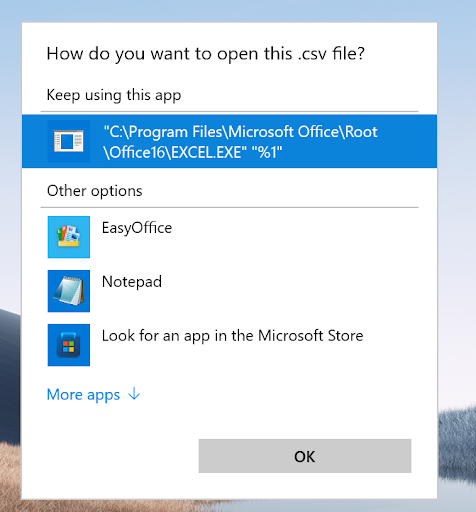Select the highlighted EXCEL.EXE path entry
The width and height of the screenshot is (476, 512).
click(229, 141)
